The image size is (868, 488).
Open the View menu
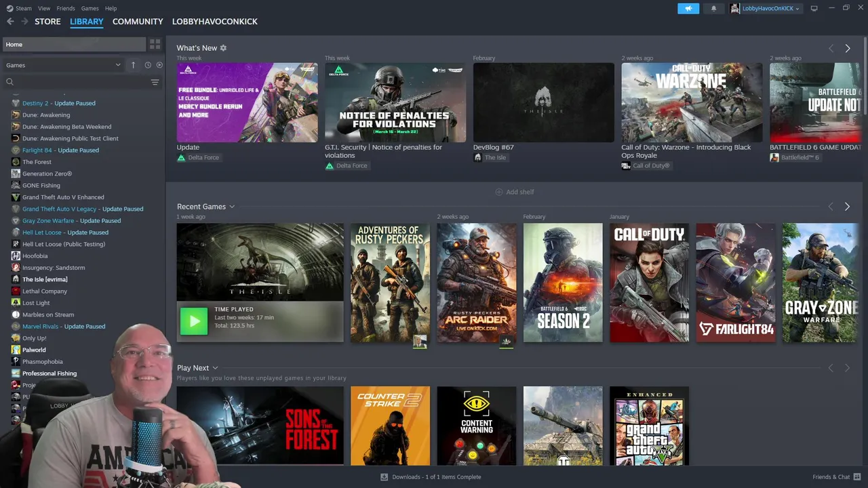point(44,8)
